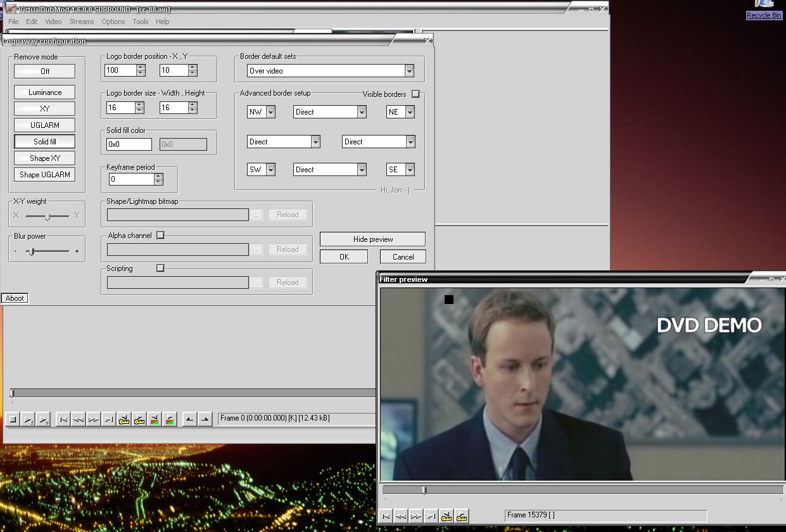Toggle the Alpha channel checkbox
Viewport: 786px width, 532px height.
click(x=160, y=235)
